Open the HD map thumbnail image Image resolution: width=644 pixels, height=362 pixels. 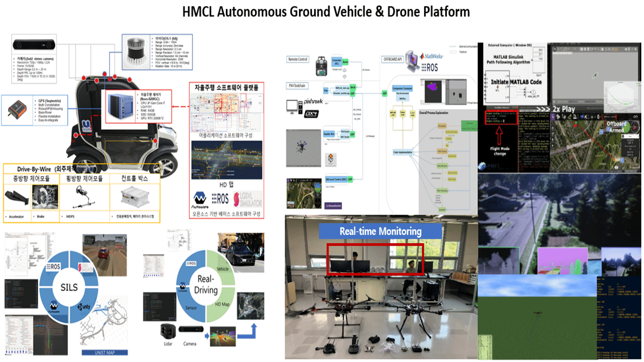227,160
